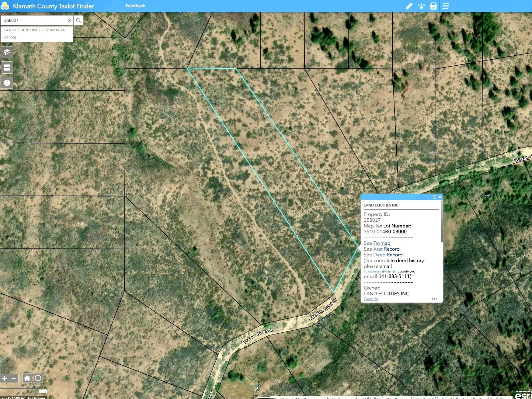Image resolution: width=532 pixels, height=399 pixels.
Task: Open the basemap gallery
Action: pyautogui.click(x=7, y=67)
